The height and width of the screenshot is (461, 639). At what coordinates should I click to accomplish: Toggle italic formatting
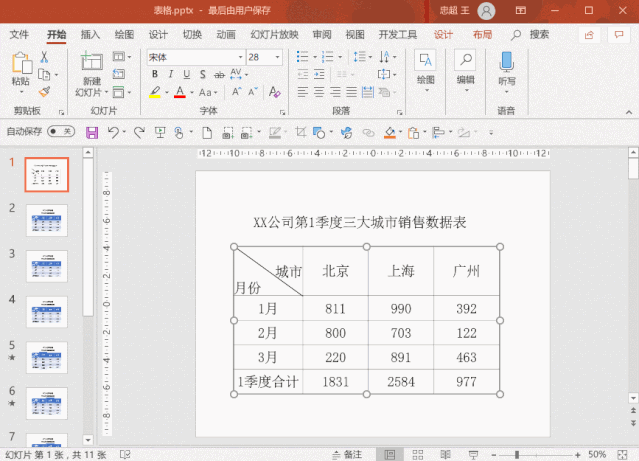171,74
